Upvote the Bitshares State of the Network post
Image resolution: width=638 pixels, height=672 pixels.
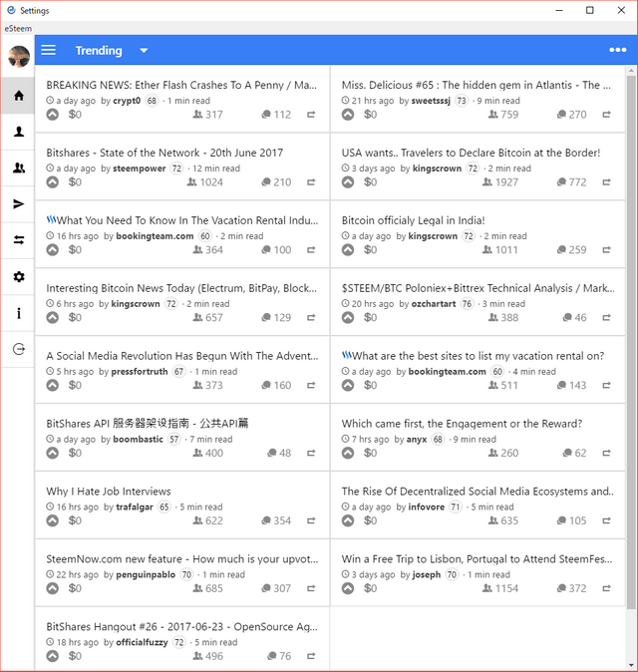pos(52,182)
